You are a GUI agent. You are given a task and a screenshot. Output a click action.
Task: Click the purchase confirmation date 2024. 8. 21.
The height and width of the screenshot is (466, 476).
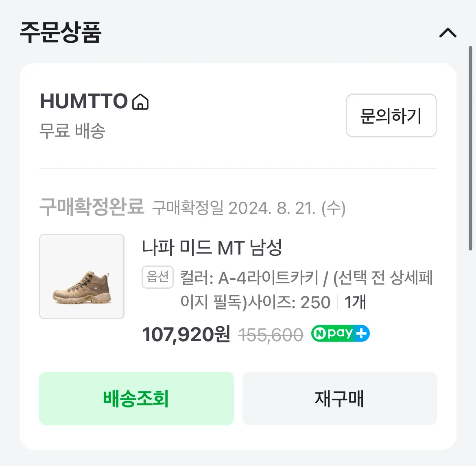point(272,208)
